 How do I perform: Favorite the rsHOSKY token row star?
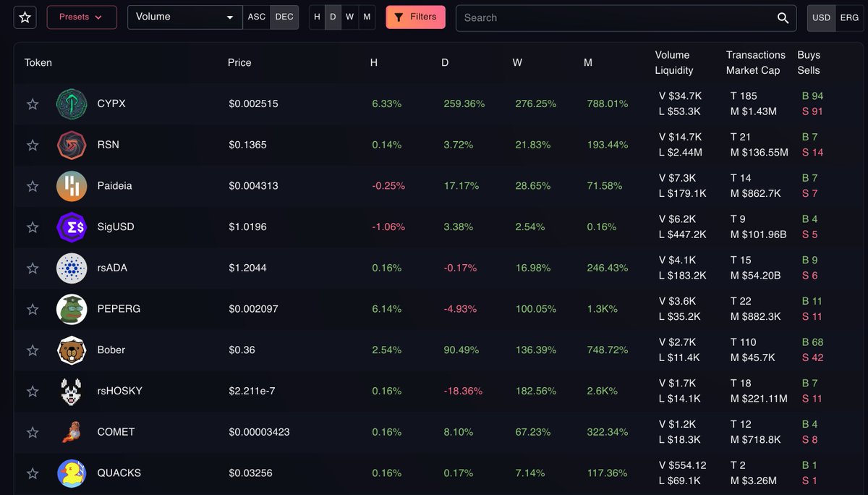pos(33,392)
